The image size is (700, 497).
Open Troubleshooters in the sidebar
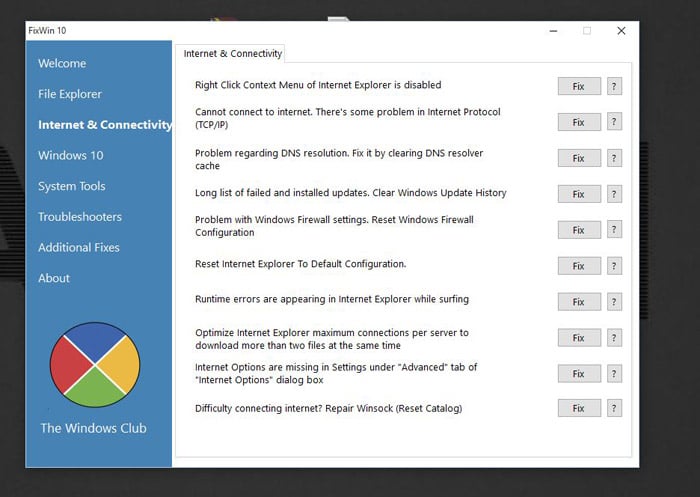tap(80, 217)
